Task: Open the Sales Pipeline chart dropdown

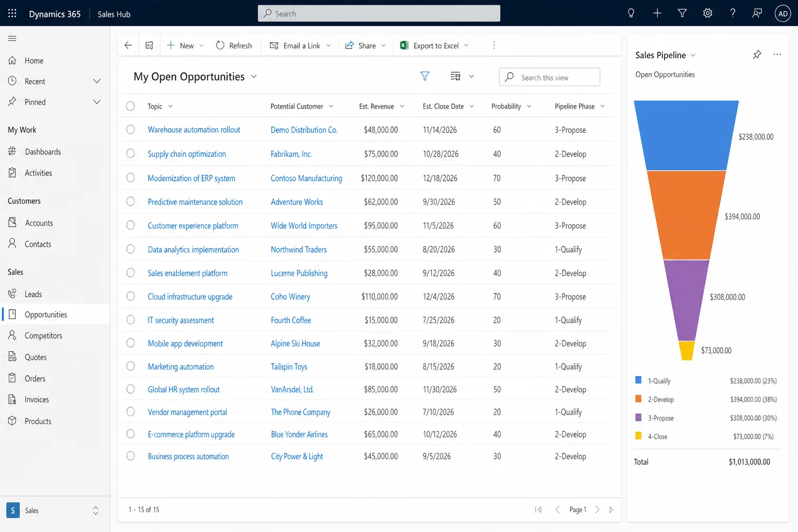Action: coord(693,55)
